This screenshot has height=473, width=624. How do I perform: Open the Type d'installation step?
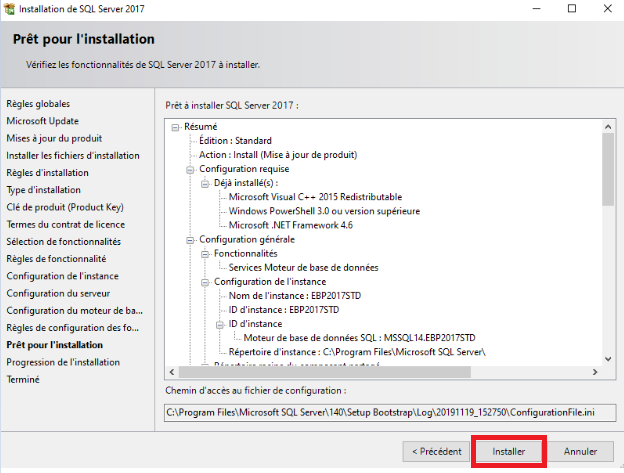point(43,190)
